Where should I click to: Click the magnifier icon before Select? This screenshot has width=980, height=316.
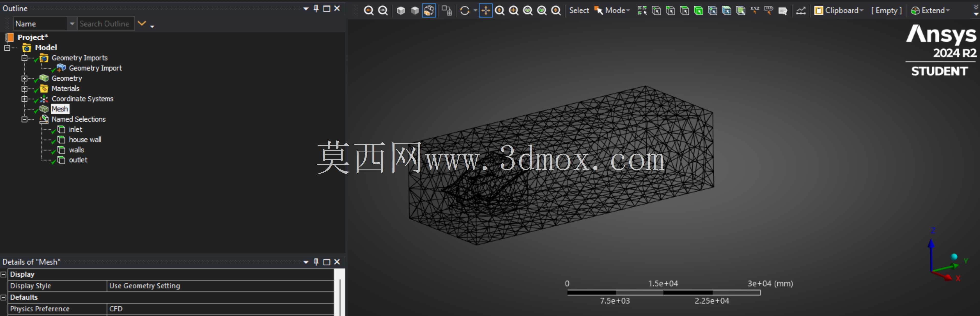[556, 11]
